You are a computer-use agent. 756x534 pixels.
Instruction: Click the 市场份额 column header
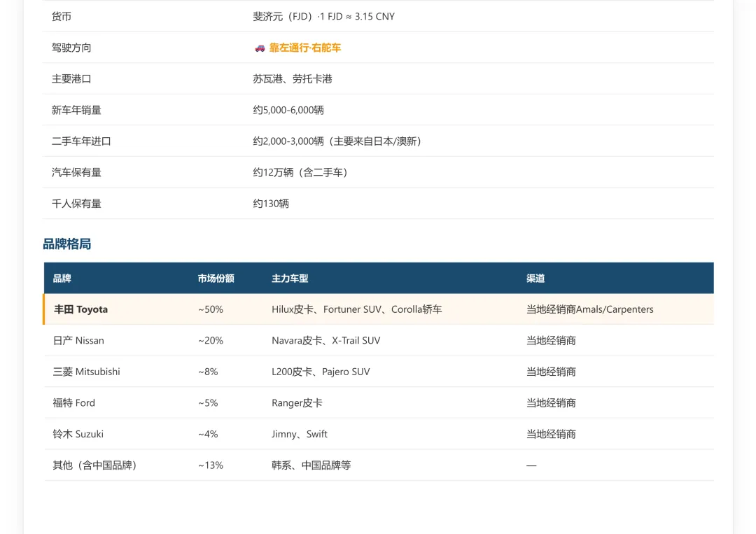[x=216, y=278]
